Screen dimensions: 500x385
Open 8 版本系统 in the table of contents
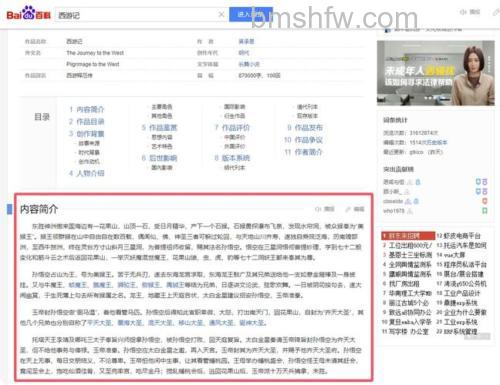[232, 158]
